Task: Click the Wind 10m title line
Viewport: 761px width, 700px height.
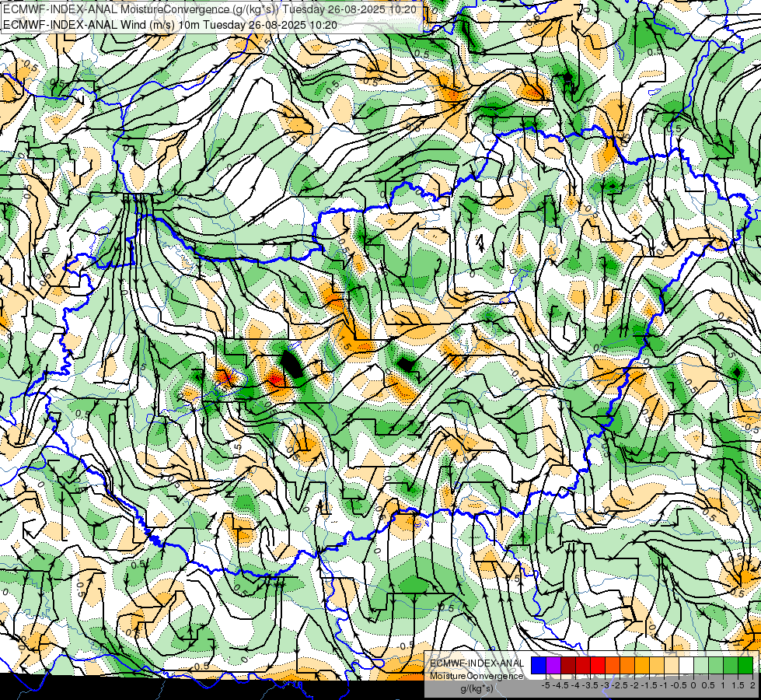Action: (170, 24)
